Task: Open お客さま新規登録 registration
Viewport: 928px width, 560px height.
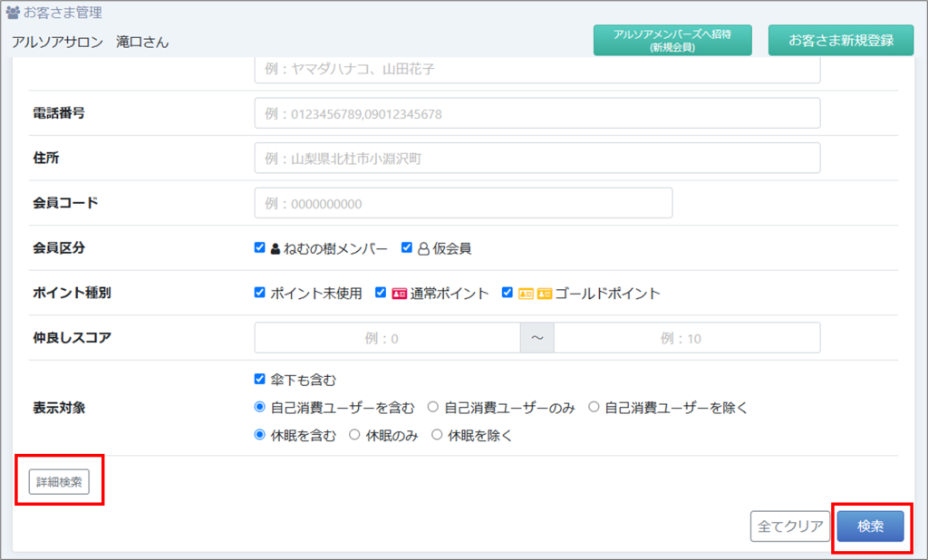Action: pos(840,40)
